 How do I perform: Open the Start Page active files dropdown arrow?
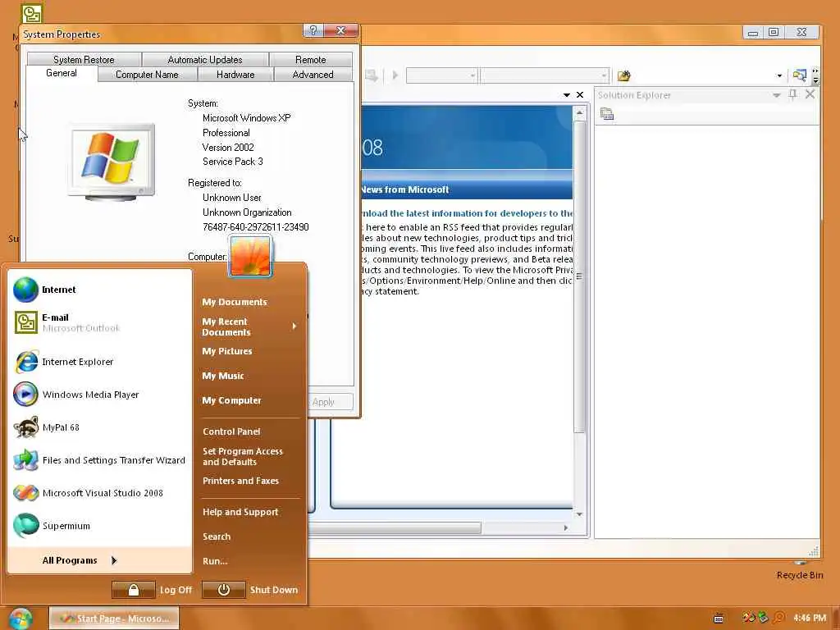coord(566,95)
